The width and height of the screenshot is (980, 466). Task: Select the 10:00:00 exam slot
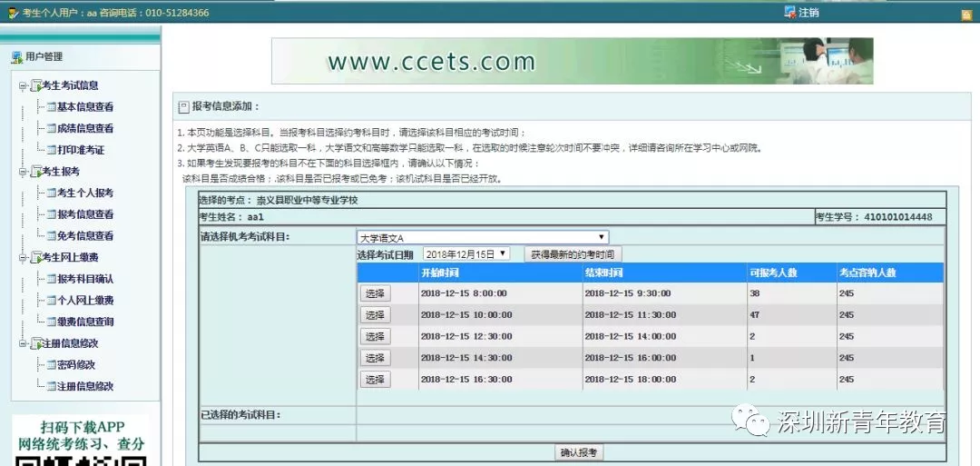pyautogui.click(x=375, y=314)
